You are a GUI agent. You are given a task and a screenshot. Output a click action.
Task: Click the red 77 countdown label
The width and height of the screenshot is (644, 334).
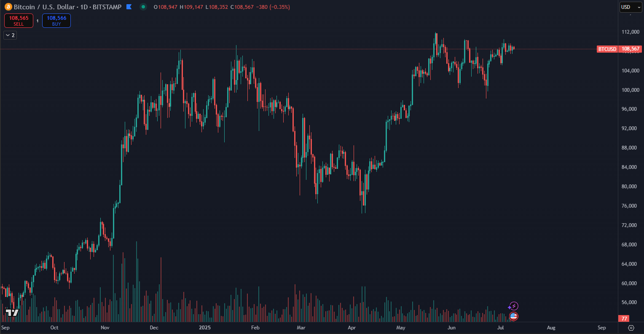click(x=625, y=318)
